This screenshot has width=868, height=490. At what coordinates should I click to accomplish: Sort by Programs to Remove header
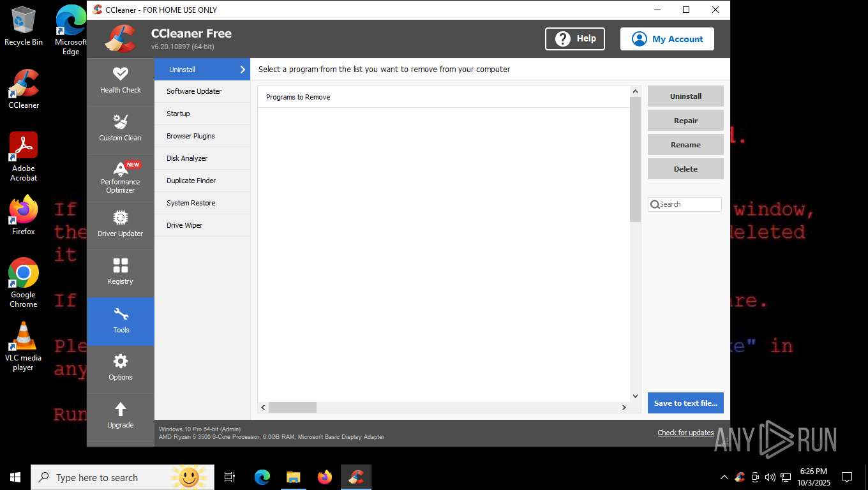(x=444, y=97)
